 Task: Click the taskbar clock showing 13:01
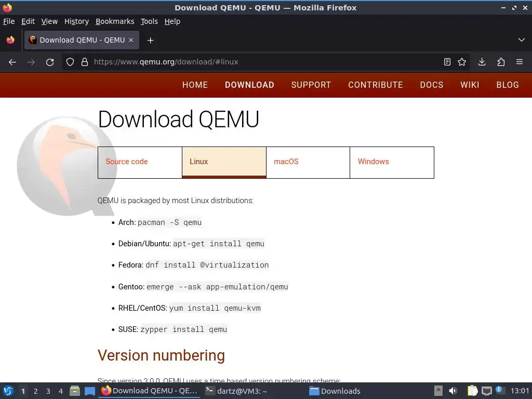point(520,391)
